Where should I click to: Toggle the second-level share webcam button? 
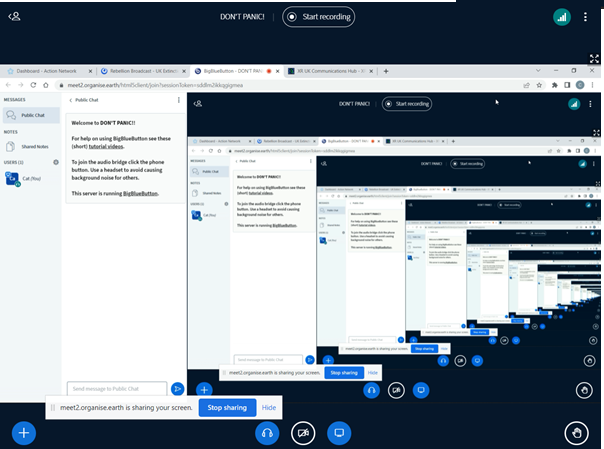[x=396, y=390]
